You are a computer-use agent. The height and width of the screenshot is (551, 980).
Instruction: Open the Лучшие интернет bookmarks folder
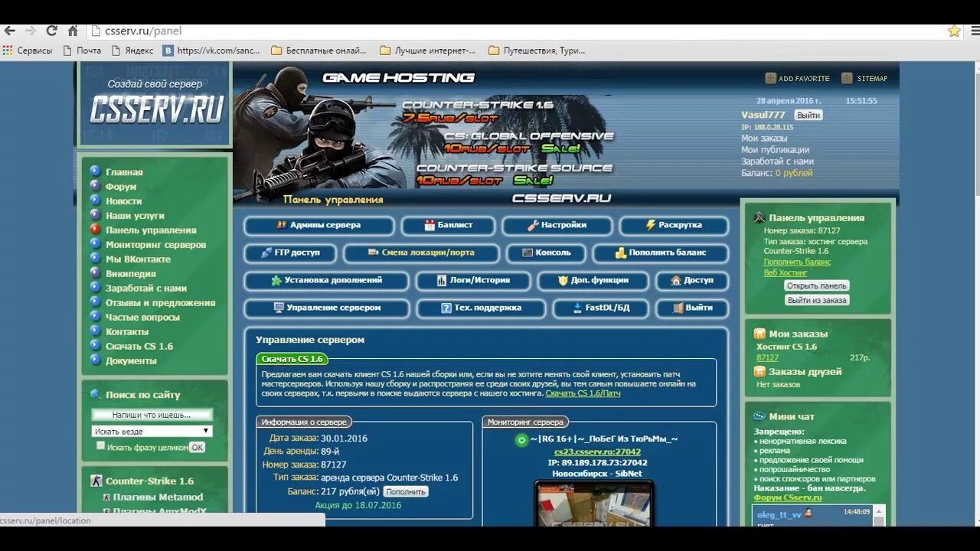(428, 51)
